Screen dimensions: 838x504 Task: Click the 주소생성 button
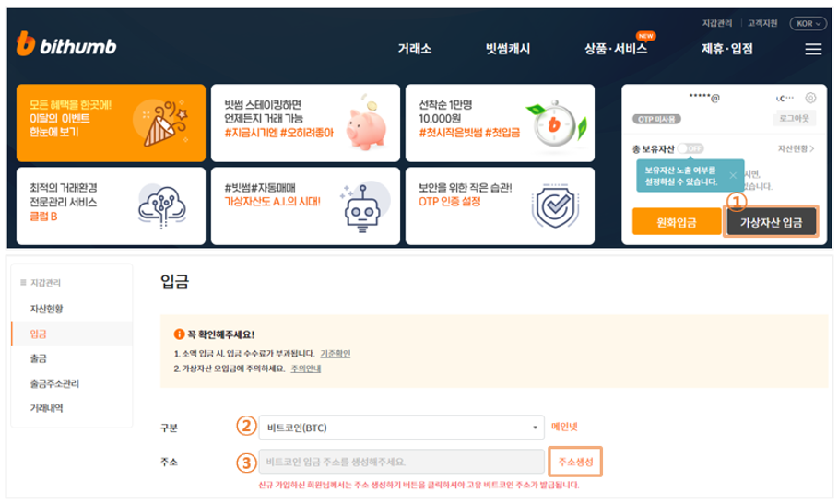coord(575,462)
